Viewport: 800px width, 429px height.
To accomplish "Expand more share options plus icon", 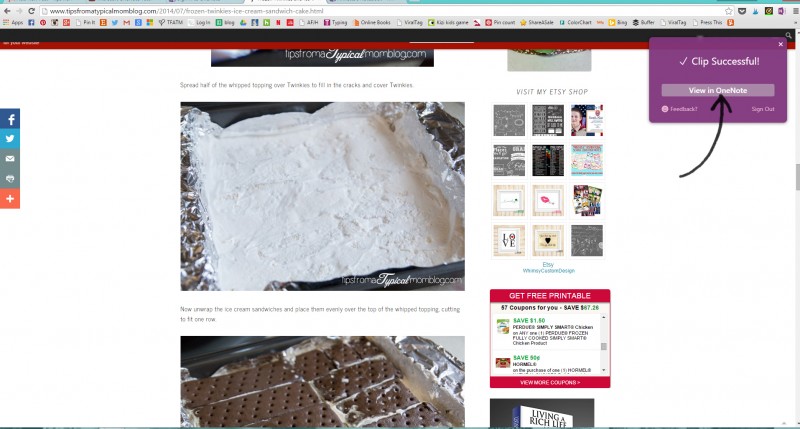I will (10, 199).
